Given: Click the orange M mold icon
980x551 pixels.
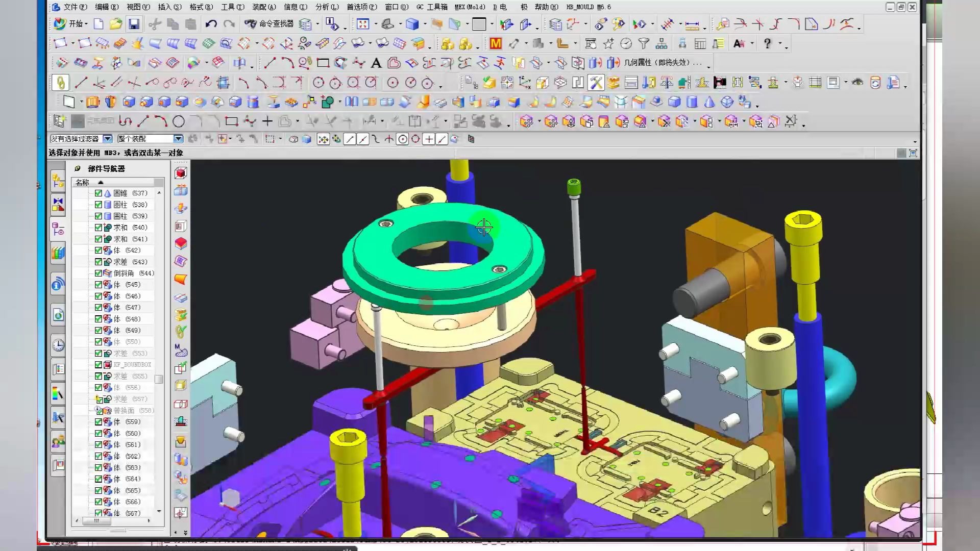Looking at the screenshot, I should [495, 44].
